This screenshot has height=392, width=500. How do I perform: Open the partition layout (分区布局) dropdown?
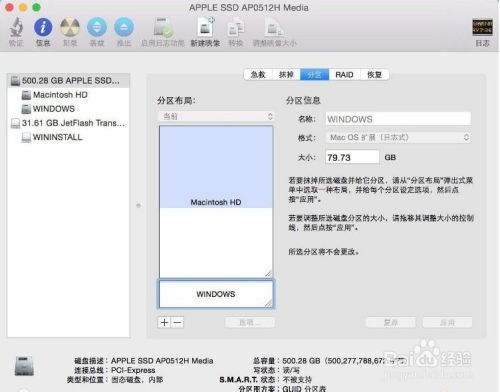(x=216, y=116)
